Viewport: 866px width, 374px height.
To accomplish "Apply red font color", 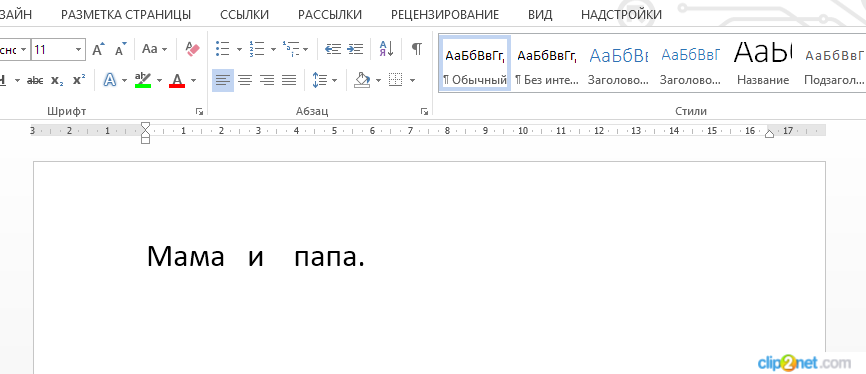I will click(177, 81).
